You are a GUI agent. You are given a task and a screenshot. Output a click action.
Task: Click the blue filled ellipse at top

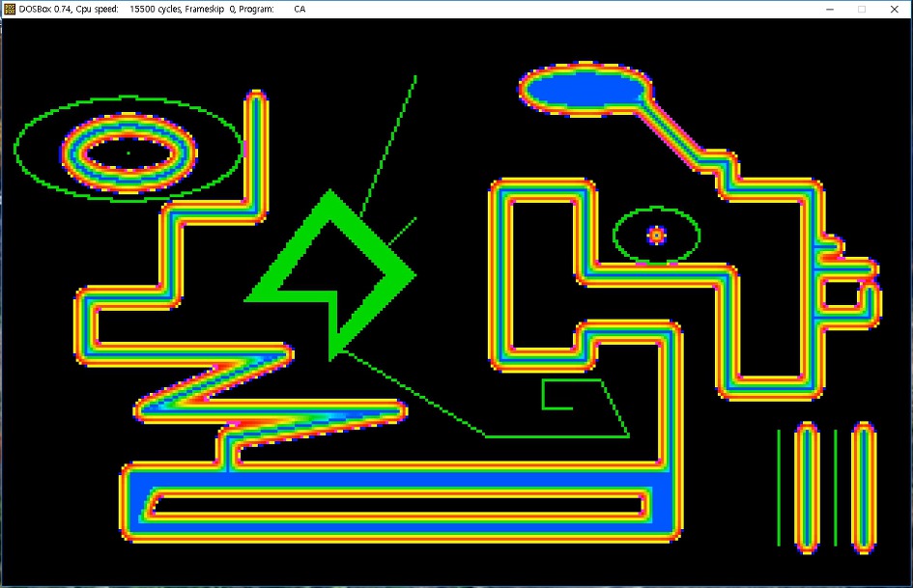(x=585, y=90)
